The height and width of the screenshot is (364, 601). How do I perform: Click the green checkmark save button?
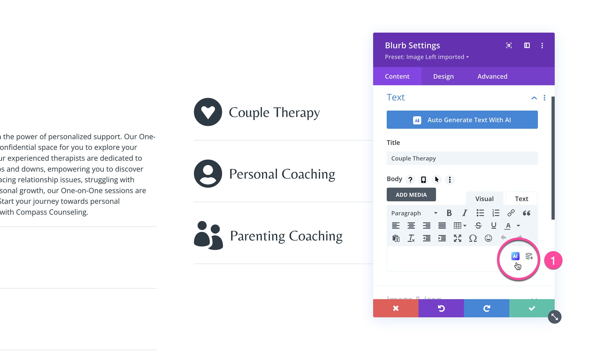(531, 308)
